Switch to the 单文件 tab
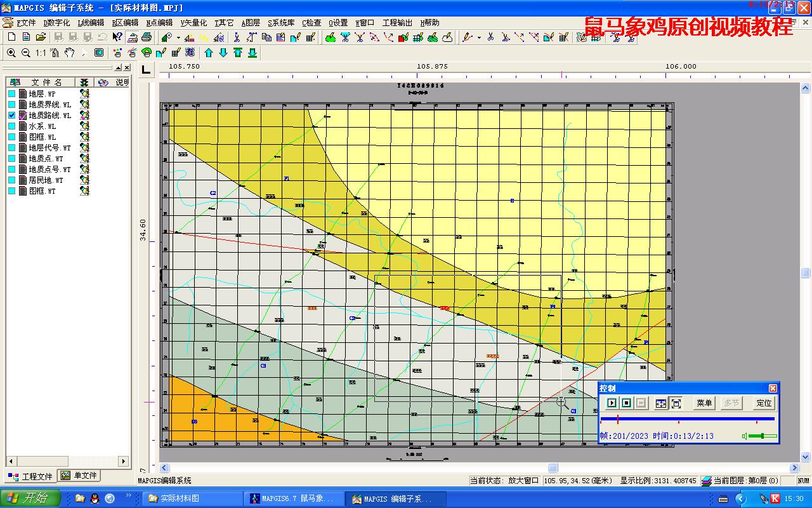The height and width of the screenshot is (508, 812). [79, 476]
